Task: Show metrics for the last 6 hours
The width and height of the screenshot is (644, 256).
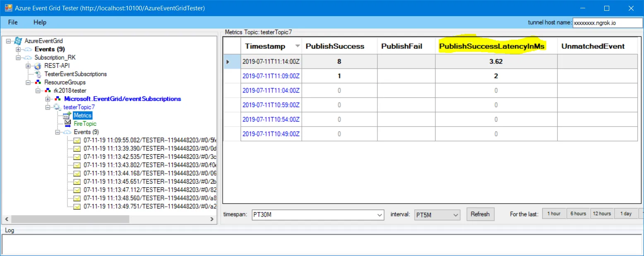Action: [578, 214]
